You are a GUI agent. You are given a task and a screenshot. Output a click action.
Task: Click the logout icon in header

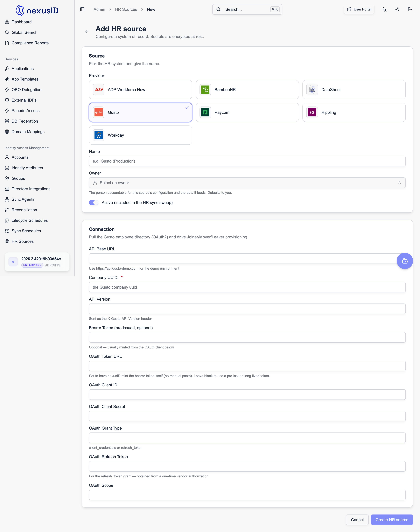(410, 9)
